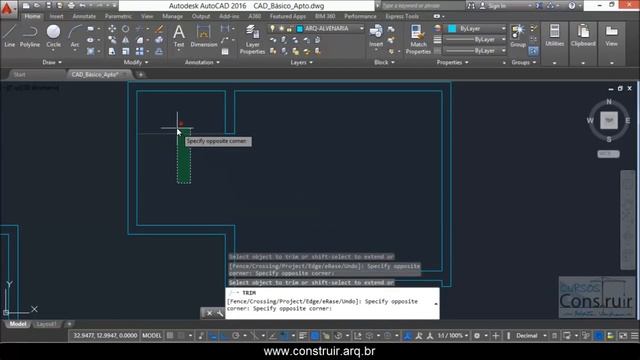The image size is (640, 360).
Task: Expand the Block panel dropdown
Action: [x=384, y=62]
